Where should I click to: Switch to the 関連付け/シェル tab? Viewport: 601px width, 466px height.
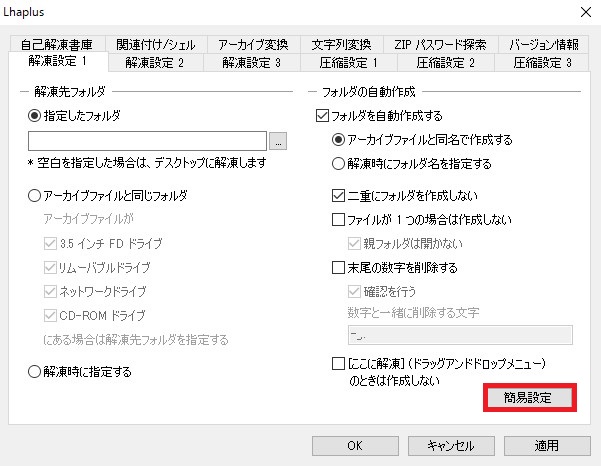tap(156, 45)
